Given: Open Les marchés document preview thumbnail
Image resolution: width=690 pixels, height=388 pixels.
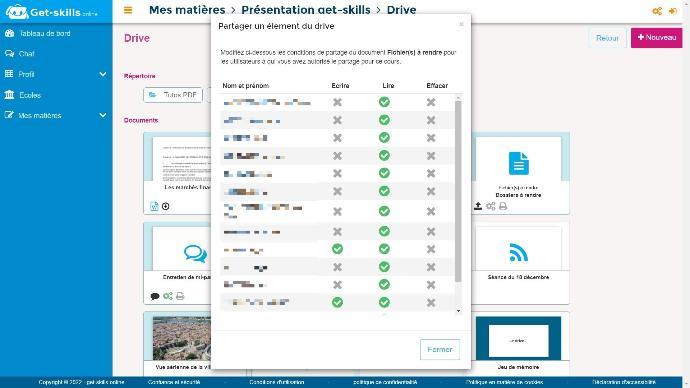Looking at the screenshot, I should pos(182,160).
